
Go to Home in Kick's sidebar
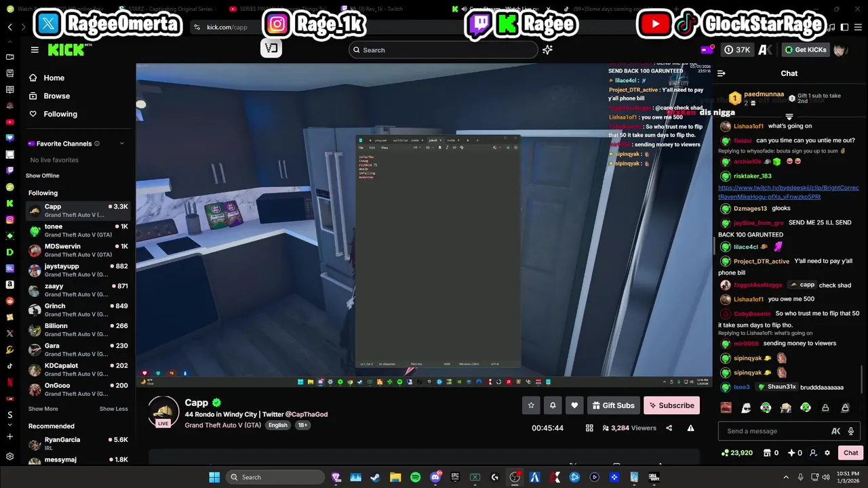[x=54, y=78]
